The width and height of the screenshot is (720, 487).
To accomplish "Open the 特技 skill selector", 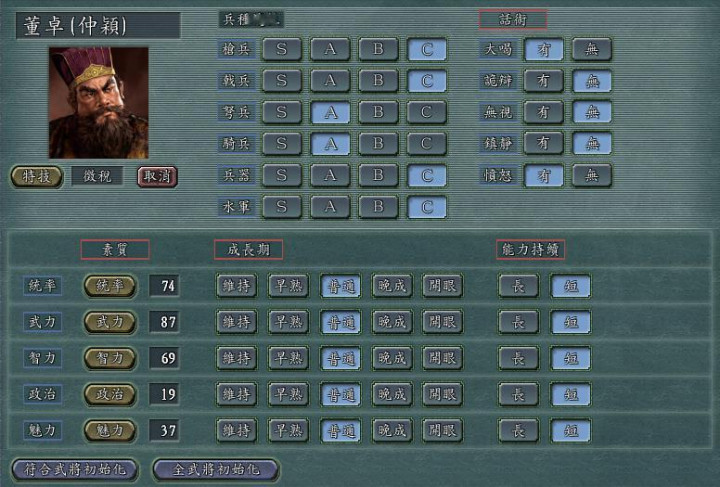I will (36, 177).
